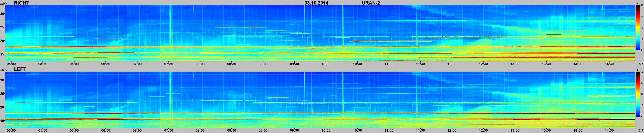The height and width of the screenshot is (133, 644).
Task: Click the 05:30 time label under RIGHT panel
Action: [x=43, y=64]
